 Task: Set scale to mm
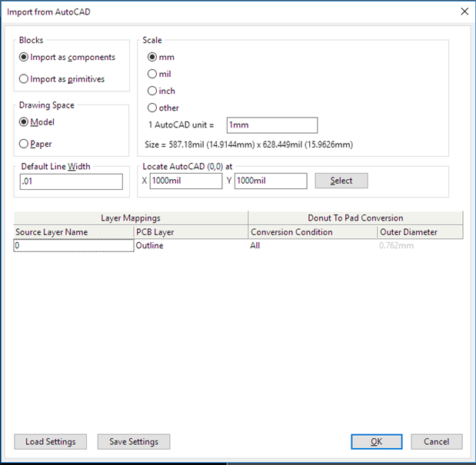[x=161, y=58]
